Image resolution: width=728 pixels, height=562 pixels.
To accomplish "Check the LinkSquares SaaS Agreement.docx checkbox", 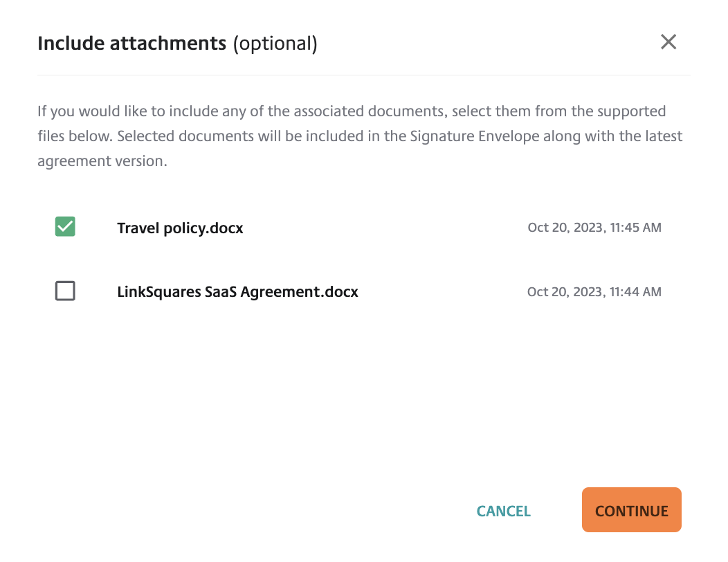I will (x=64, y=291).
